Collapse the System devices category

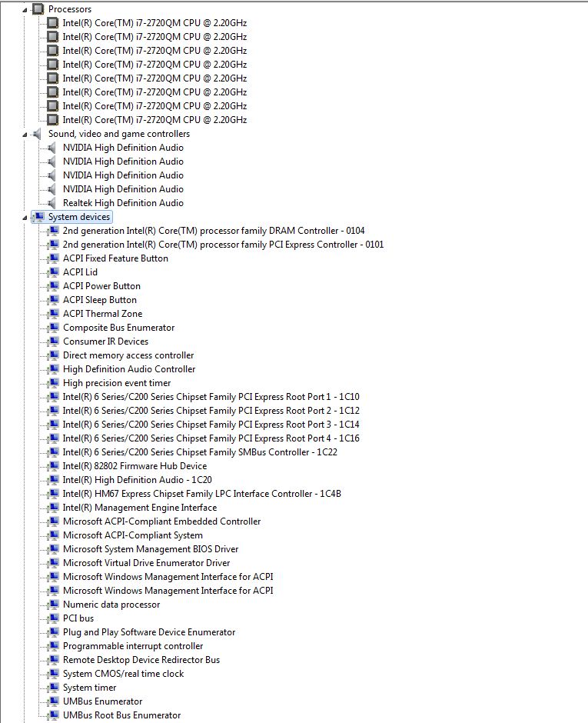pyautogui.click(x=25, y=217)
